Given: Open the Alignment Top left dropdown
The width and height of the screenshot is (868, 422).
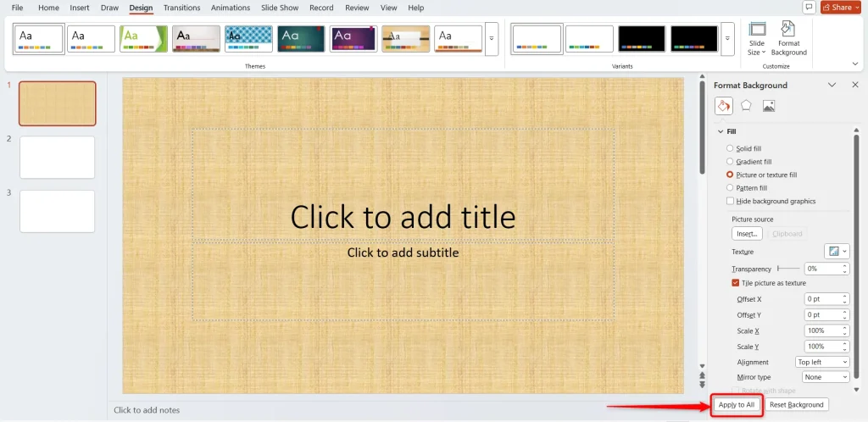Looking at the screenshot, I should point(822,362).
